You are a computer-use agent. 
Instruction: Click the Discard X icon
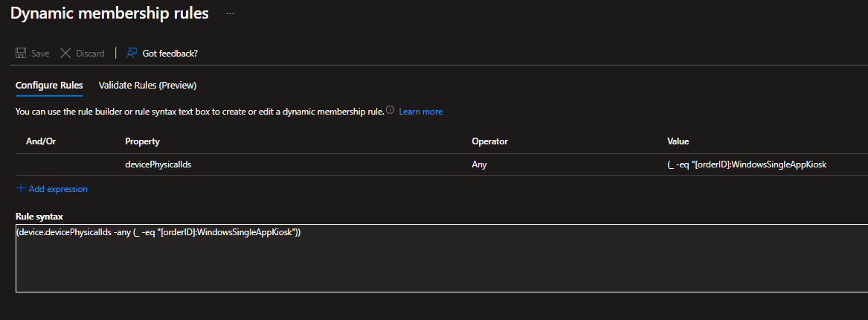tap(65, 54)
